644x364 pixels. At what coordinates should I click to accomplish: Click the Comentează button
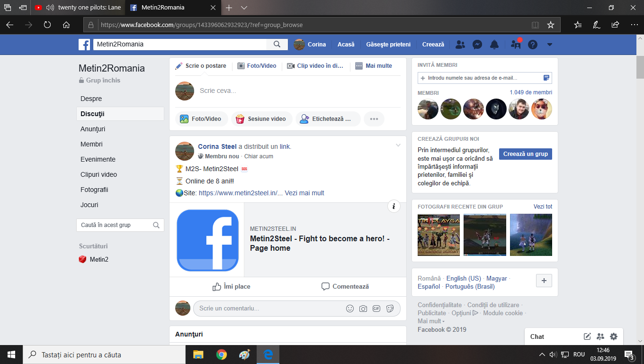pyautogui.click(x=345, y=287)
